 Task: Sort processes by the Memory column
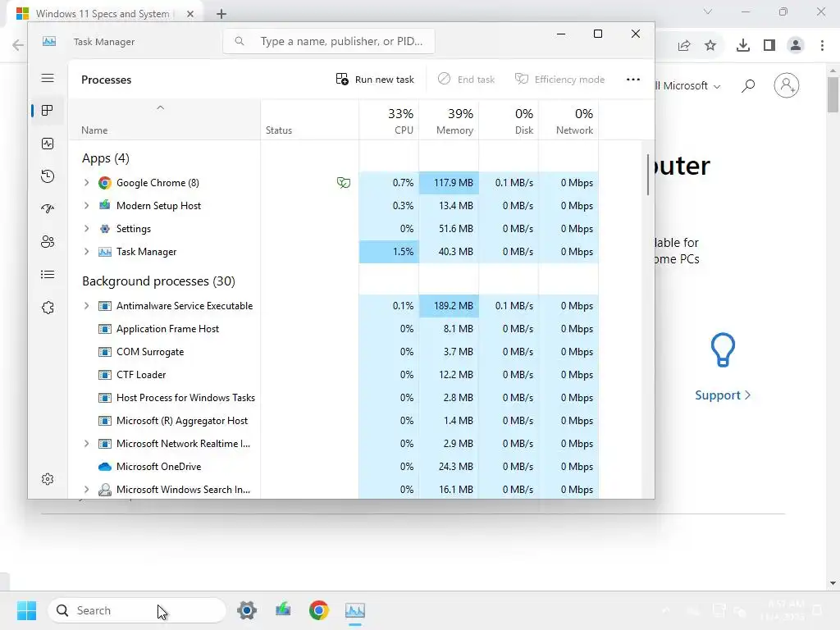449,121
